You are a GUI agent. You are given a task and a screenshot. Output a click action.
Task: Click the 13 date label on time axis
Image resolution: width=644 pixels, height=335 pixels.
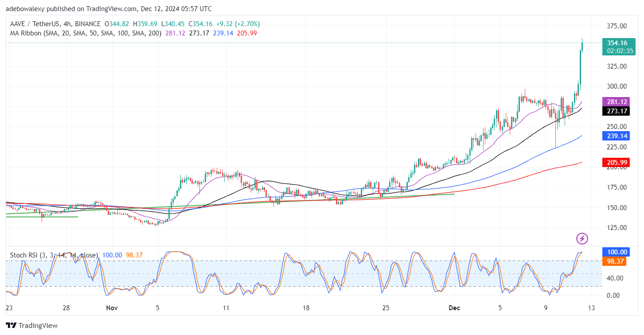pyautogui.click(x=591, y=308)
